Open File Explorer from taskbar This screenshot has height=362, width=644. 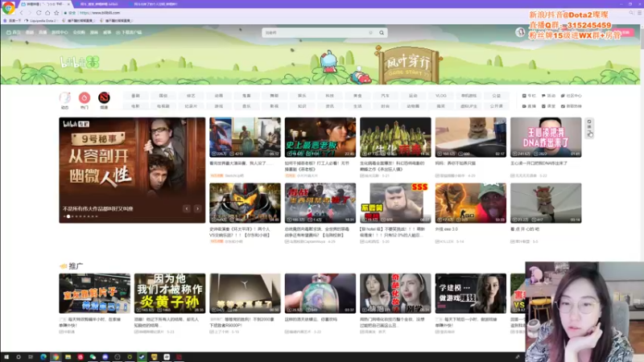(x=68, y=357)
